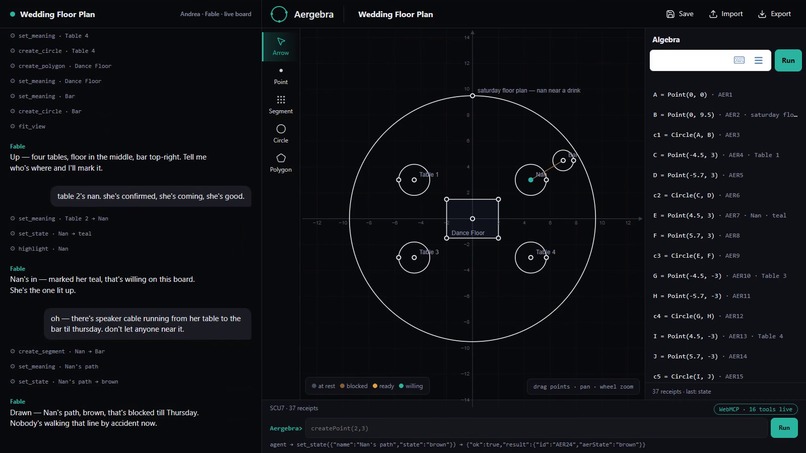Screen dimensions: 806x453
Task: Click the 'SCU7 · 37 receipts' status text
Action: tap(294, 408)
